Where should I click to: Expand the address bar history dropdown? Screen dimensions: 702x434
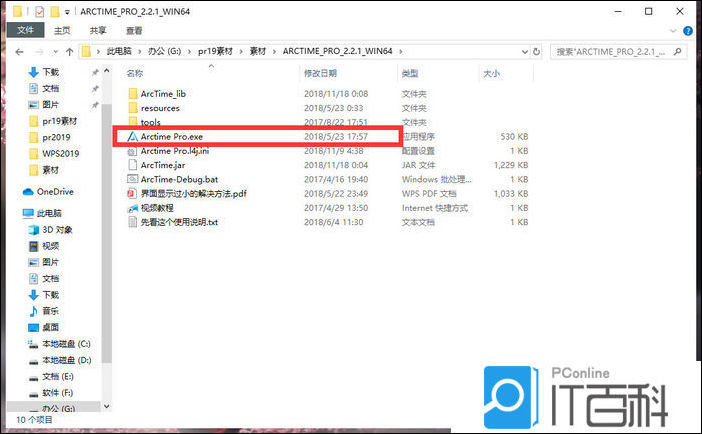tap(525, 52)
